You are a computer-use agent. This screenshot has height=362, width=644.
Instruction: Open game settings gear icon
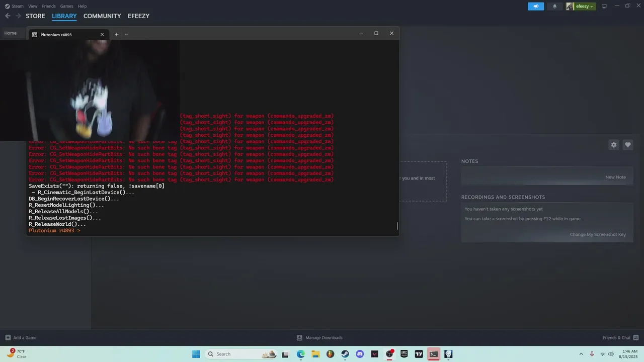[x=613, y=145]
